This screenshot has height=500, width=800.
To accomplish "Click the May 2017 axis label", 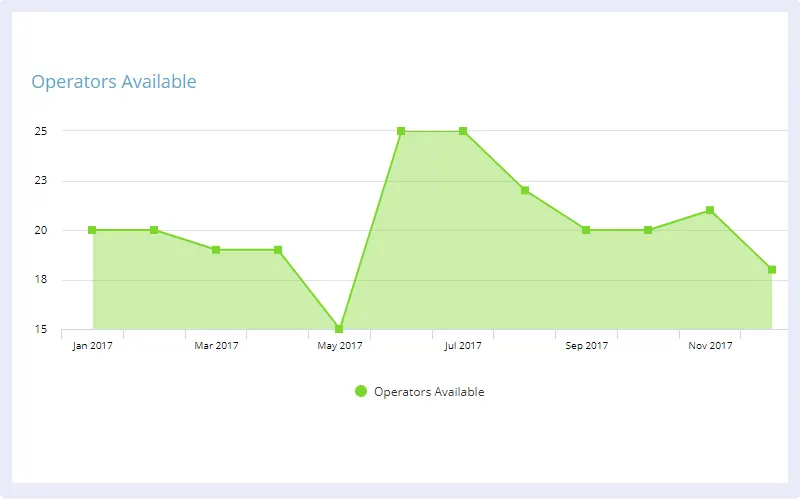I will tap(340, 345).
